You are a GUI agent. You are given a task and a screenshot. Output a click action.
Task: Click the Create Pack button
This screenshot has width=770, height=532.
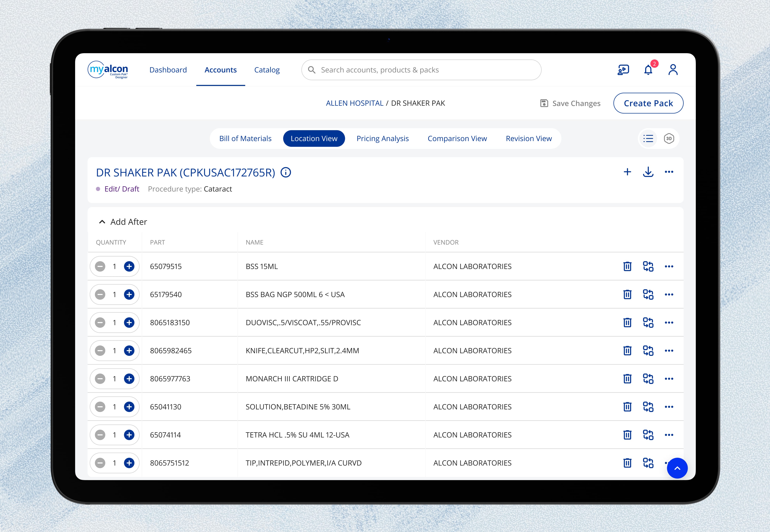pyautogui.click(x=648, y=103)
